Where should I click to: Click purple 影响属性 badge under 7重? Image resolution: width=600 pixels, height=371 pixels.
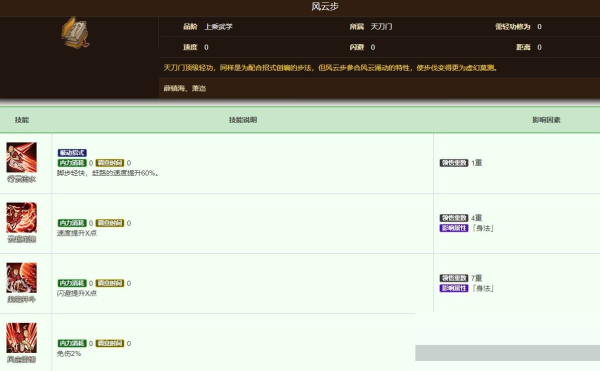click(x=454, y=288)
